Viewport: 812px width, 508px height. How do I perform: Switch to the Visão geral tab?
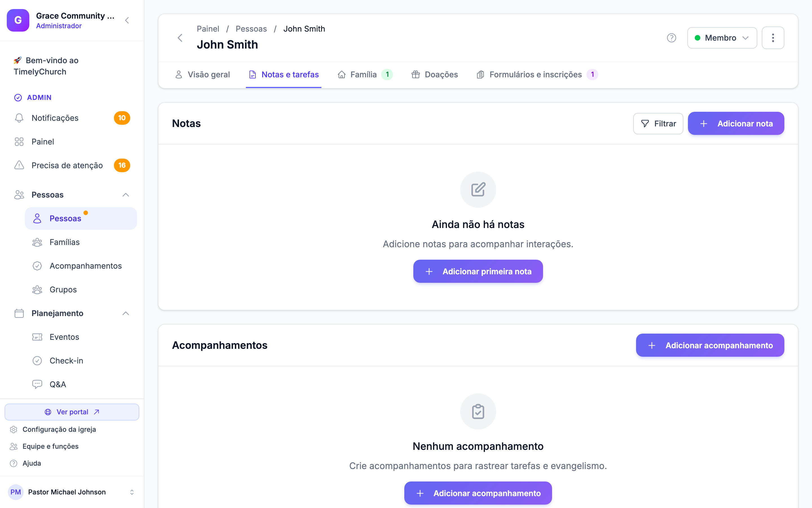[x=202, y=74]
